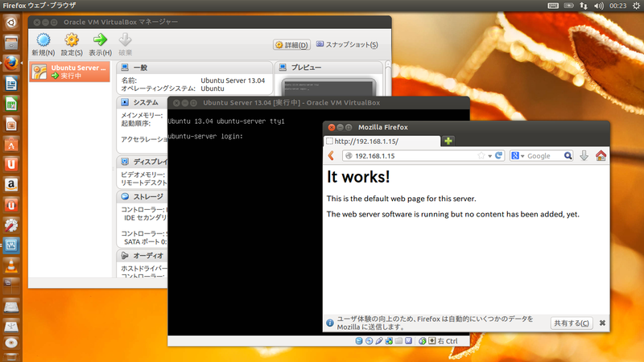
Task: Select the 詳細(D) details button
Action: coord(291,45)
